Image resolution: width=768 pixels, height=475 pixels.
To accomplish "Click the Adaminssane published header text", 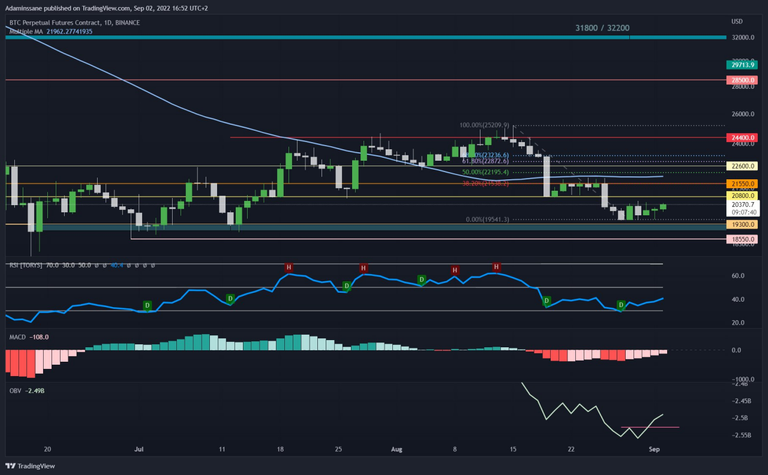I will tap(106, 8).
